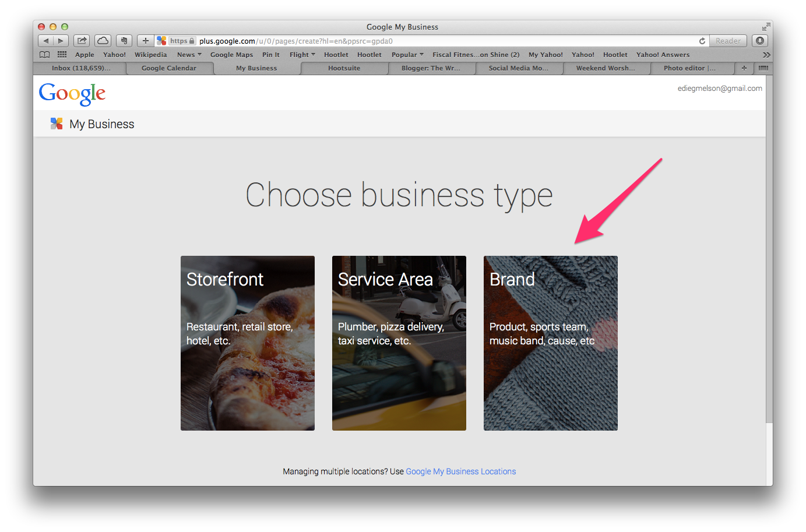Zoom the window with green button

[x=65, y=27]
